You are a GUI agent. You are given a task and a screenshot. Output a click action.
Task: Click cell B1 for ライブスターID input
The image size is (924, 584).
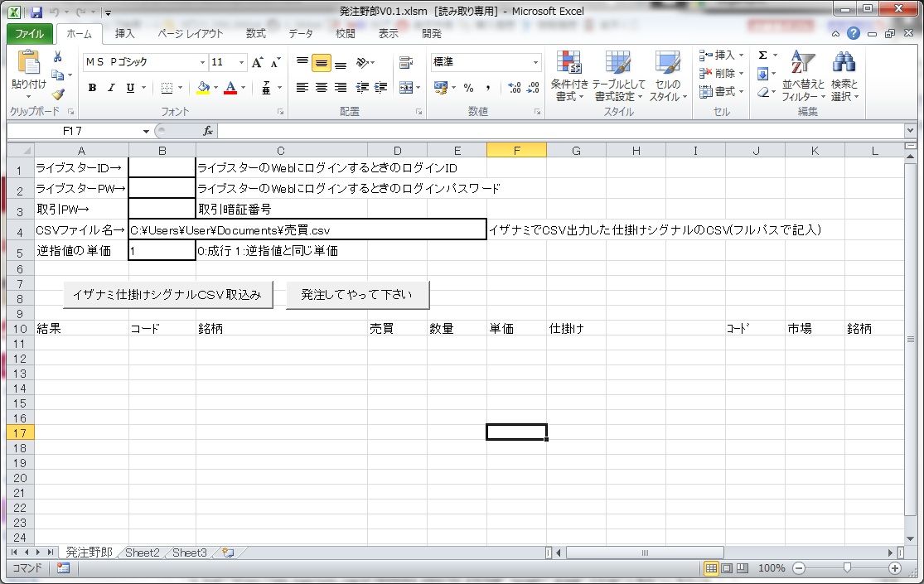162,168
